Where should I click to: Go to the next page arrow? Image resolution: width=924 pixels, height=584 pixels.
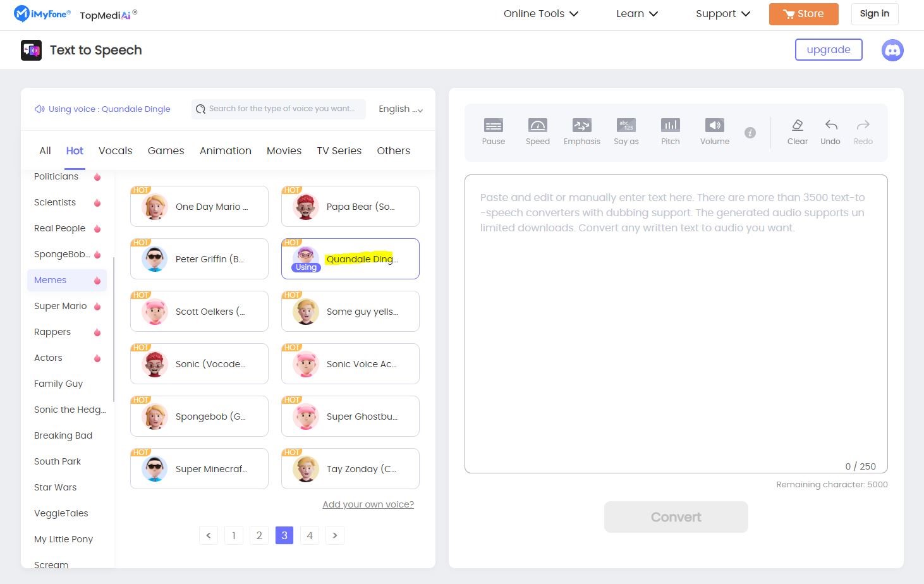335,535
